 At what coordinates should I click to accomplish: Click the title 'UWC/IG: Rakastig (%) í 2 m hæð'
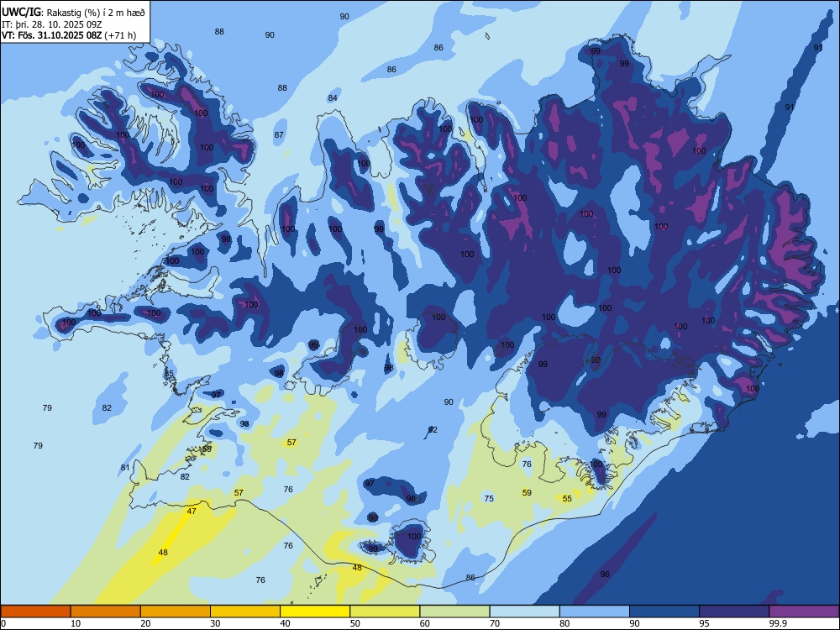point(73,12)
